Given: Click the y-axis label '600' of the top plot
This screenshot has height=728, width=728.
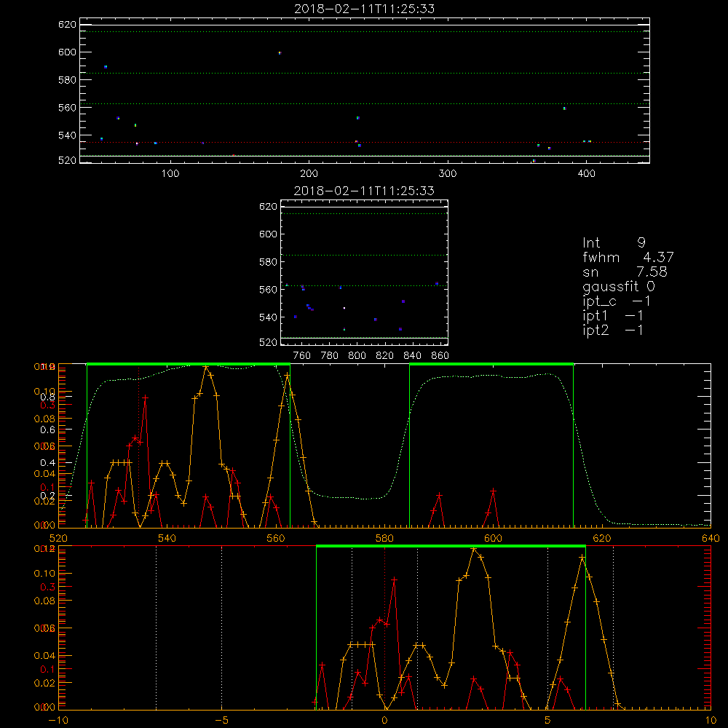Looking at the screenshot, I should [x=67, y=52].
